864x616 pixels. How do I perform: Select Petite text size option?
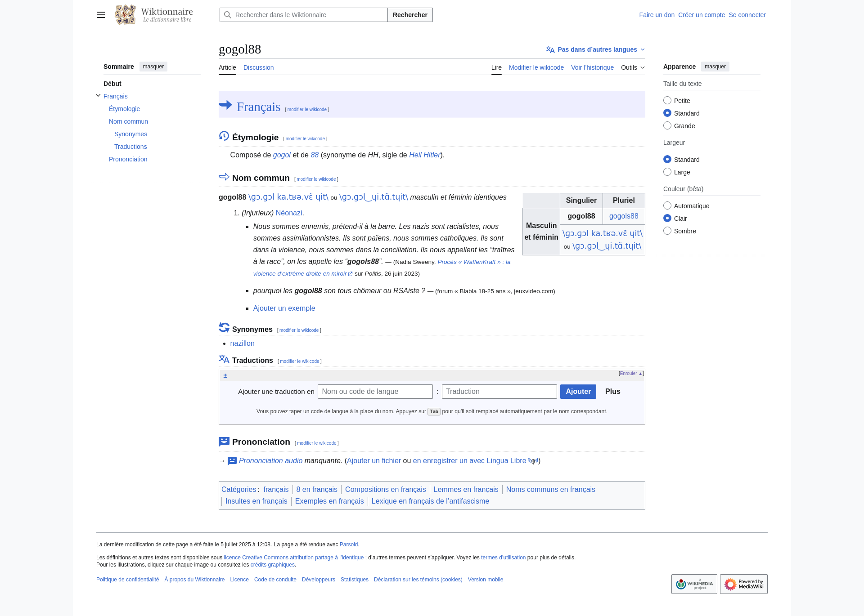pos(667,101)
